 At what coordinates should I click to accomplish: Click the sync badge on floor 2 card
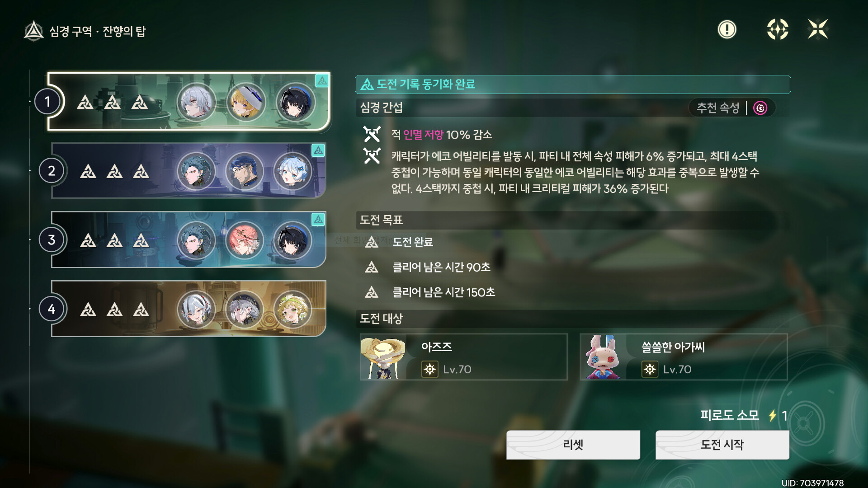pyautogui.click(x=318, y=150)
